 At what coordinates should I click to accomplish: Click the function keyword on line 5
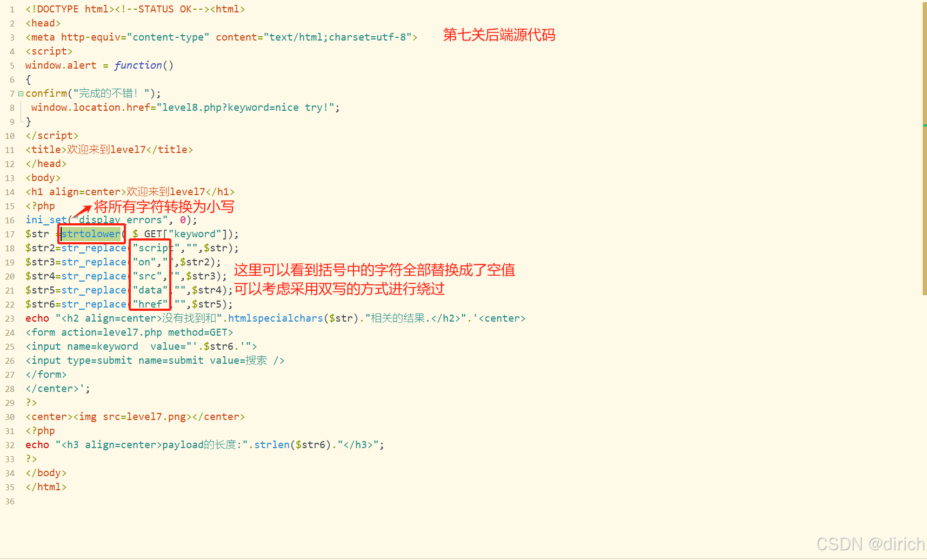pos(138,65)
